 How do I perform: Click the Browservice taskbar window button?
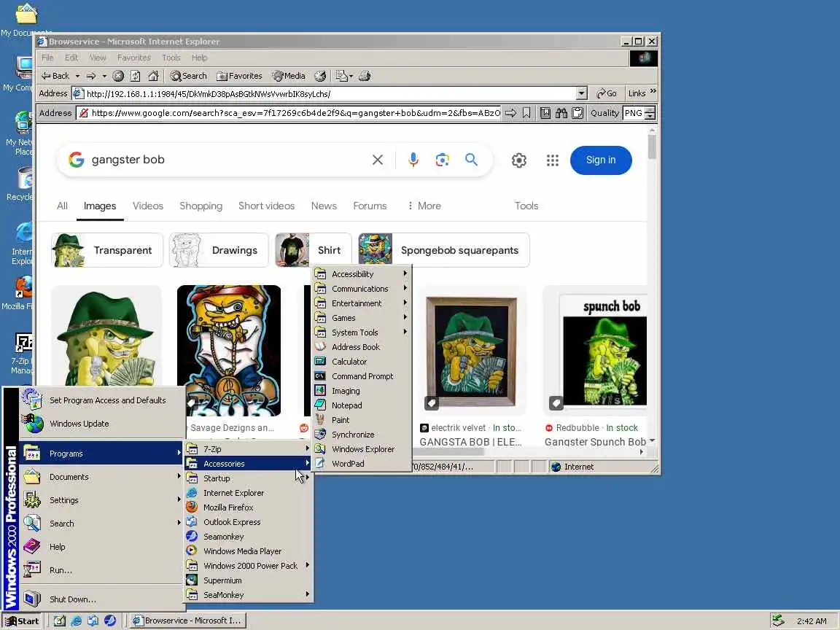coord(188,621)
